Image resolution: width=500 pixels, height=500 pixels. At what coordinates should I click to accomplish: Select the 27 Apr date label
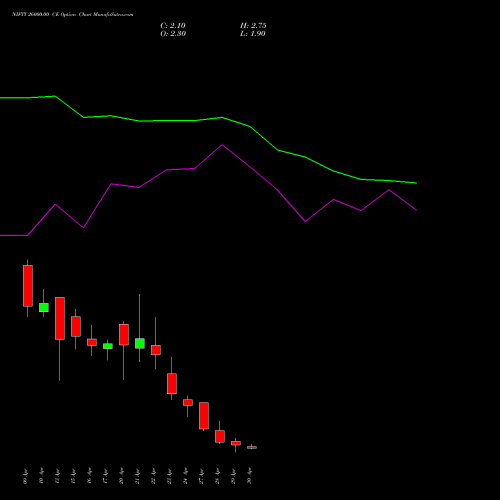[202, 477]
